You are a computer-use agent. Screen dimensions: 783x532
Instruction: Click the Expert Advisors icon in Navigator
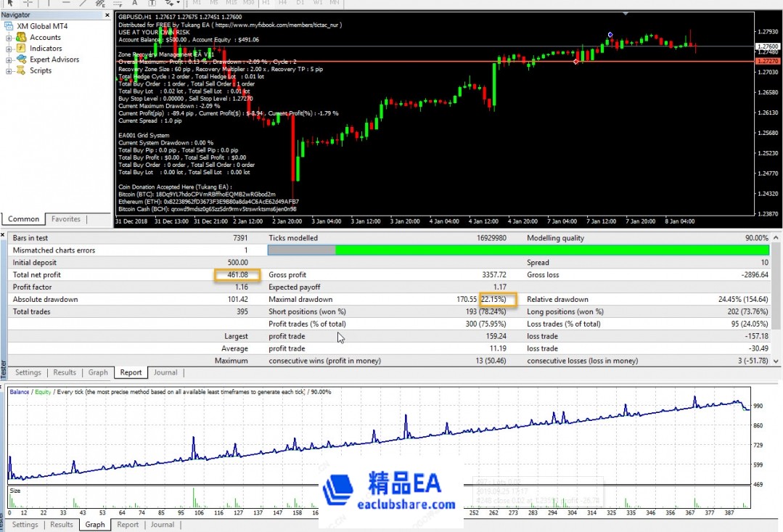pyautogui.click(x=21, y=60)
